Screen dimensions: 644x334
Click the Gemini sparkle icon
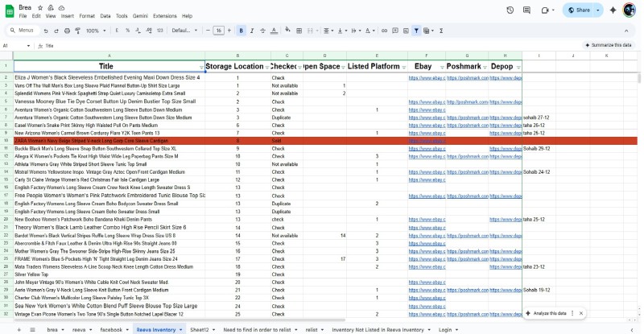click(613, 10)
